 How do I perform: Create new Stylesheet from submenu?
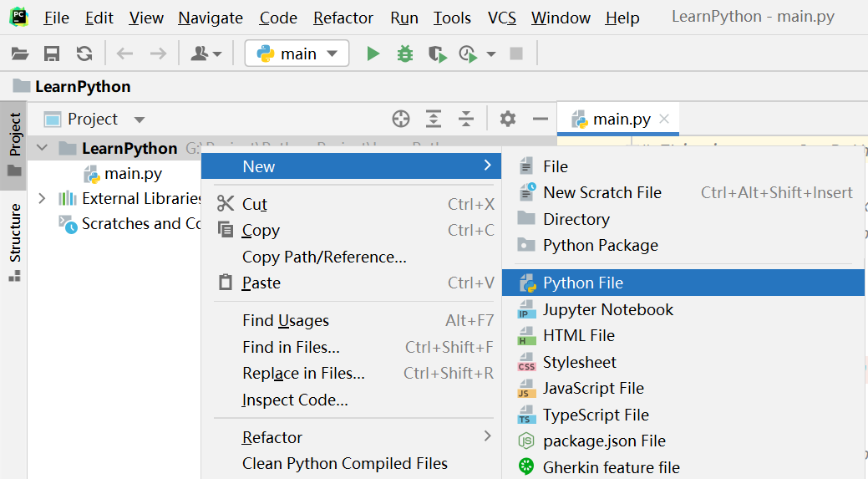[683, 362]
